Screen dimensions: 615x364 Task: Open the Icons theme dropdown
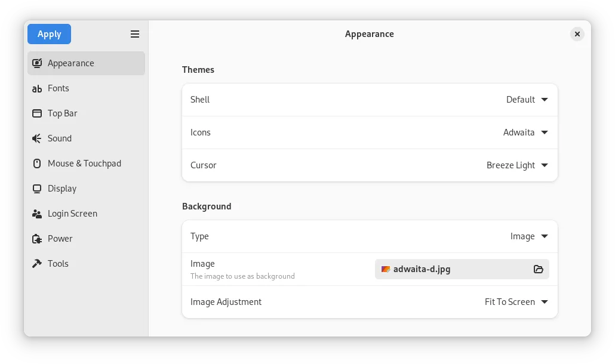[525, 132]
